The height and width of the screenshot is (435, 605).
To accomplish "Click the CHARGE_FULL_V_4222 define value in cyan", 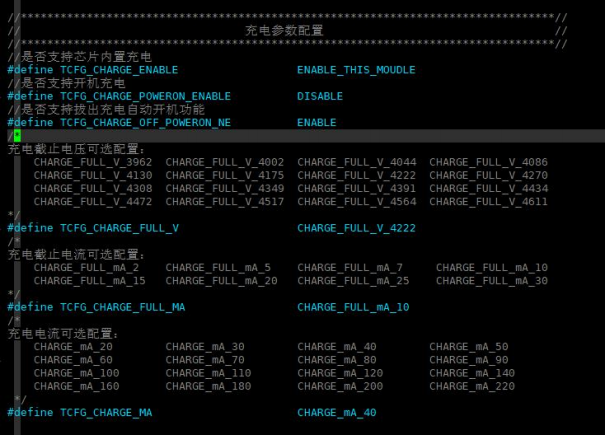I will [357, 228].
